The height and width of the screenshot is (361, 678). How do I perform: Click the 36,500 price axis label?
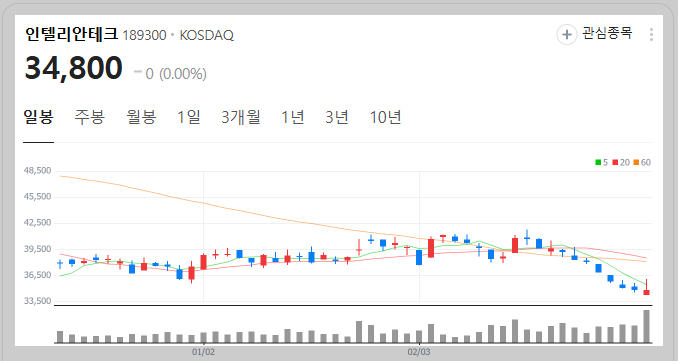38,275
